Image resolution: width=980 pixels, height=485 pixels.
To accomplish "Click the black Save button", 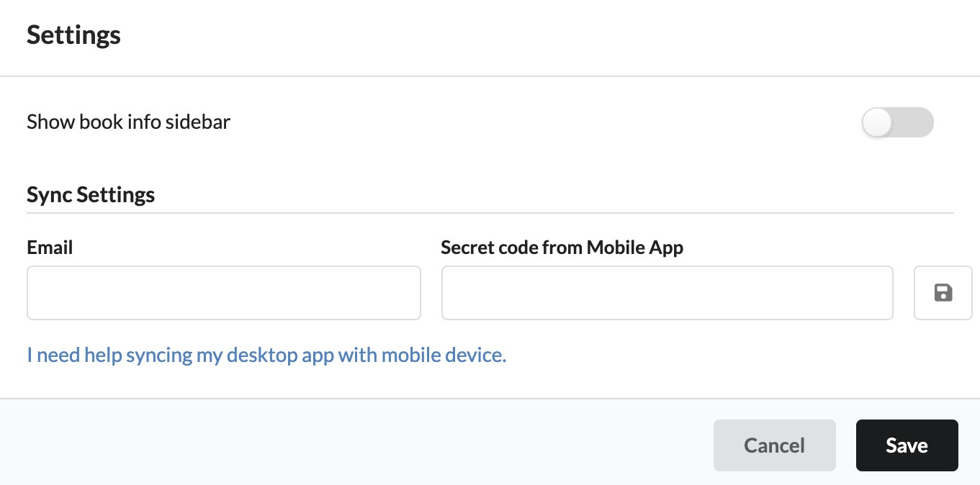I will pos(907,445).
